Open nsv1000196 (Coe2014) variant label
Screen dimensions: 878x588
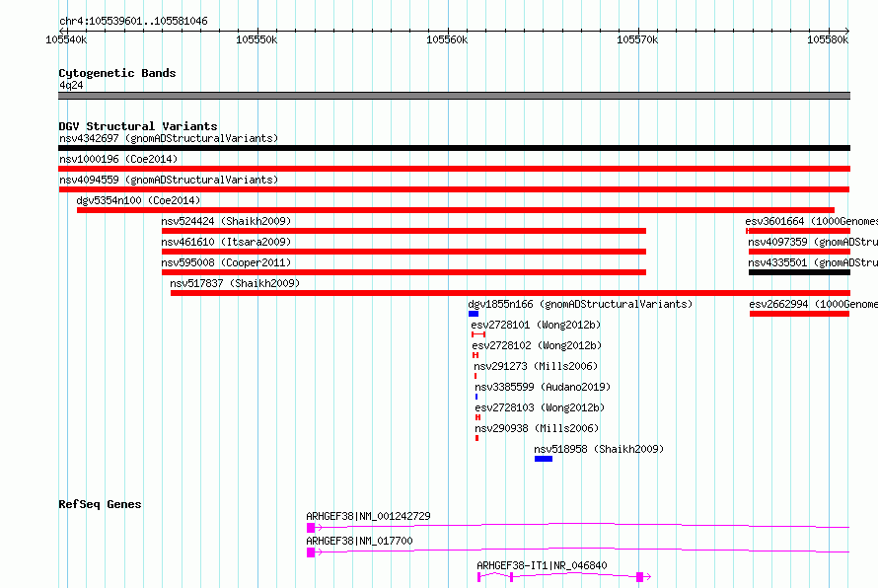point(118,159)
